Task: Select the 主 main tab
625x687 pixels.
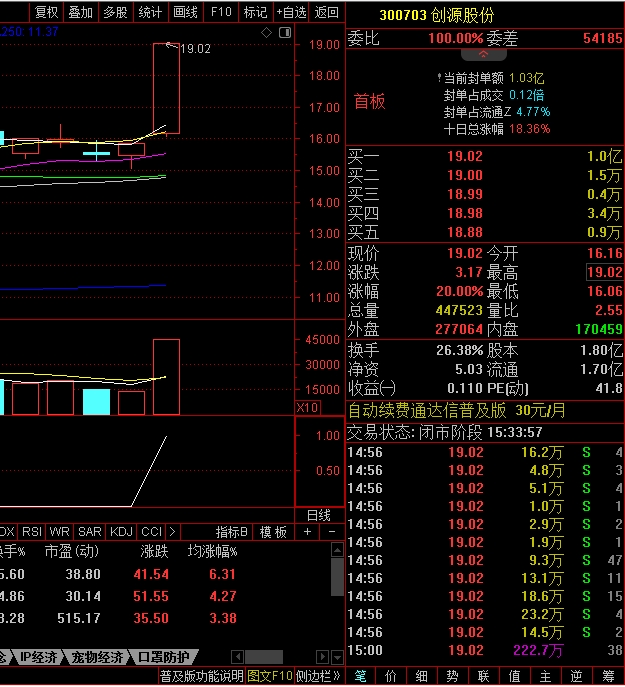Action: (x=545, y=676)
